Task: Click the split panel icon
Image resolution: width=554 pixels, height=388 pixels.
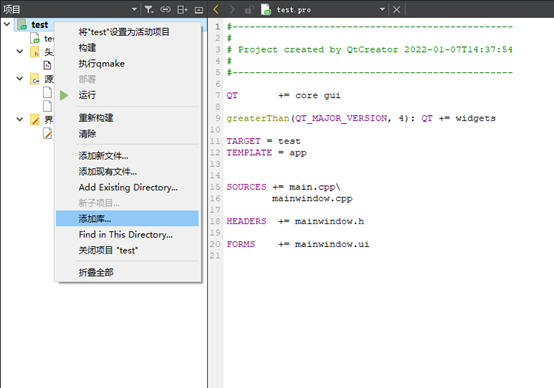Action: pos(182,10)
